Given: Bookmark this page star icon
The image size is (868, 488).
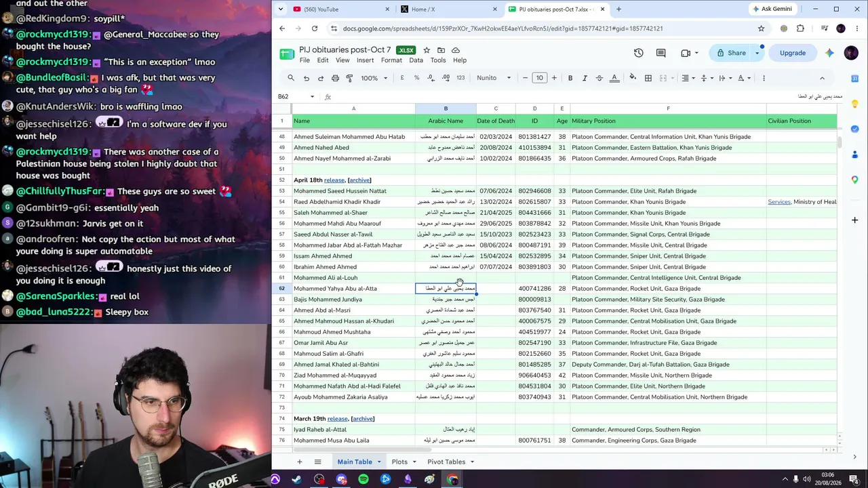Looking at the screenshot, I should pos(761,28).
